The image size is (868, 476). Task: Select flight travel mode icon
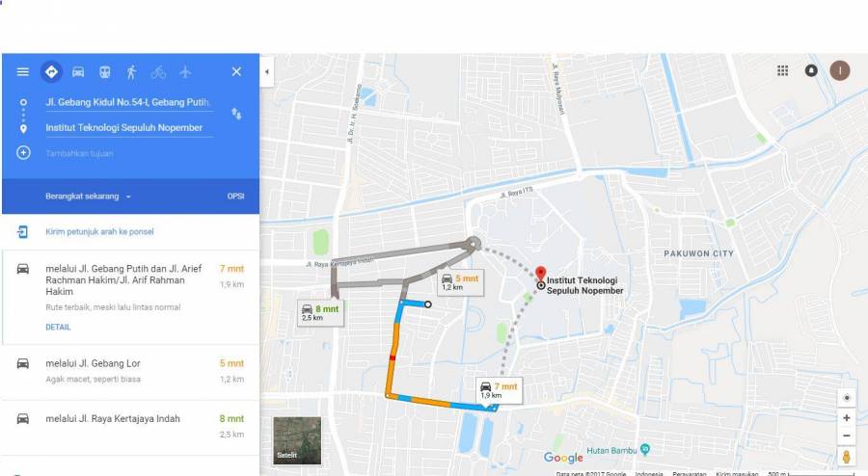pyautogui.click(x=185, y=72)
